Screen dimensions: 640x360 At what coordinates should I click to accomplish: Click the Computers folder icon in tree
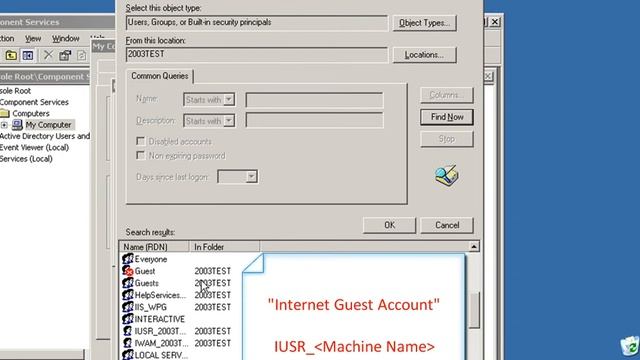click(5, 113)
